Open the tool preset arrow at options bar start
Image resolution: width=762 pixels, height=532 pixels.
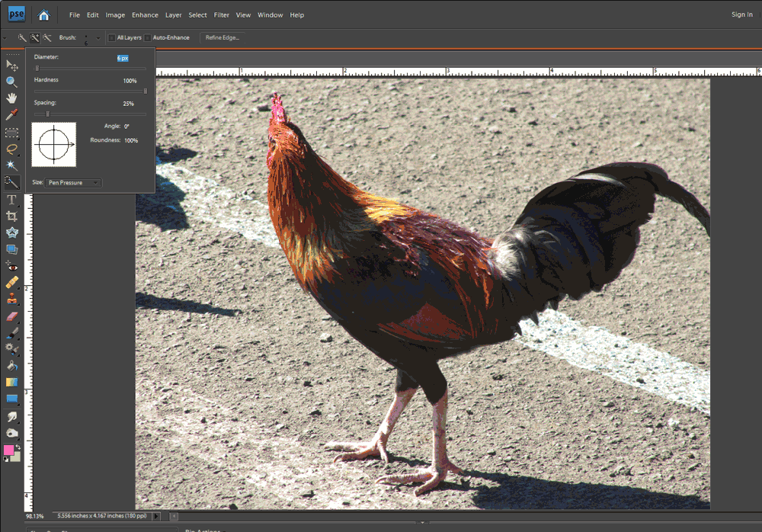click(x=5, y=37)
